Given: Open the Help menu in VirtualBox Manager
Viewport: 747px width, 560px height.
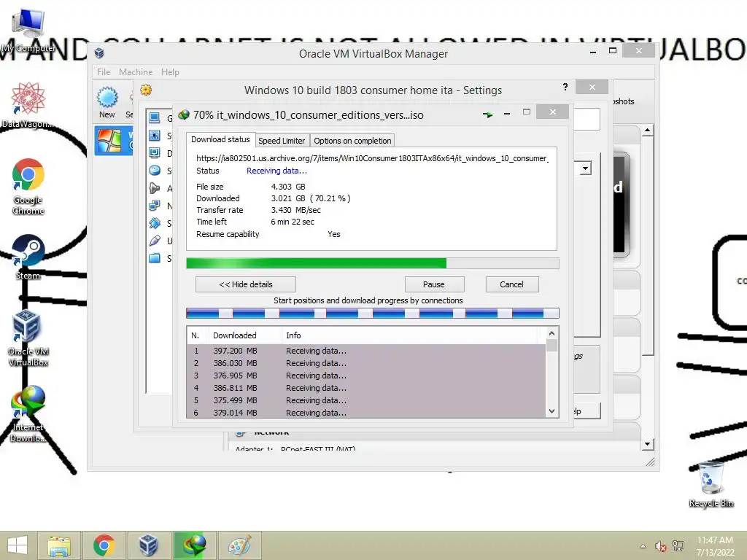Looking at the screenshot, I should (170, 72).
